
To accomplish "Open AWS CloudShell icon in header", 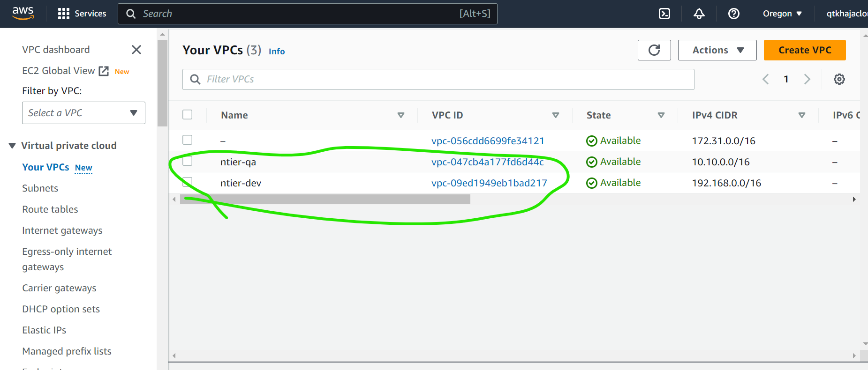I will coord(664,14).
